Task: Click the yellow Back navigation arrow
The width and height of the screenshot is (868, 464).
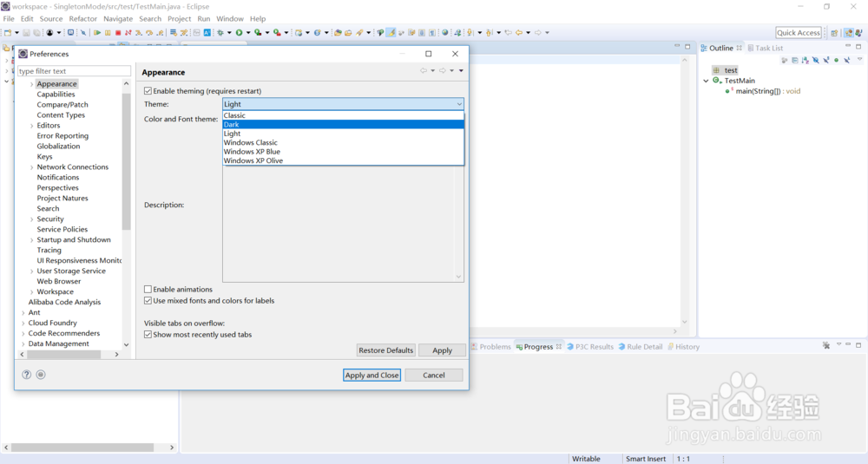Action: click(x=519, y=33)
